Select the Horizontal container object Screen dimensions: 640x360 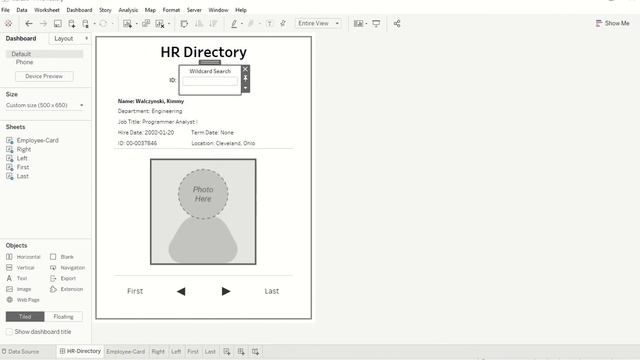tap(24, 257)
